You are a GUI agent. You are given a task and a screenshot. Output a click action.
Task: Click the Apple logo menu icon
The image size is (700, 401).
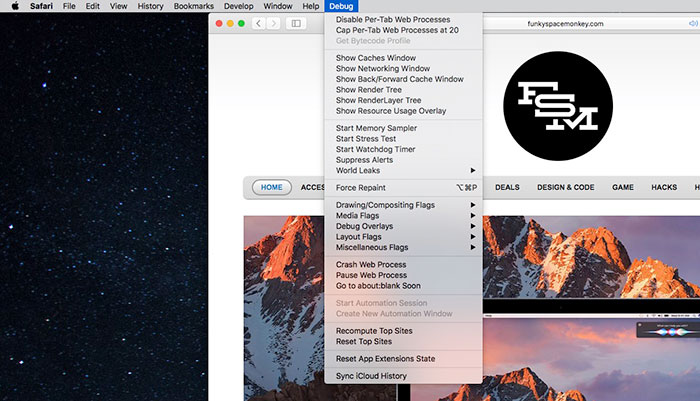pyautogui.click(x=15, y=6)
